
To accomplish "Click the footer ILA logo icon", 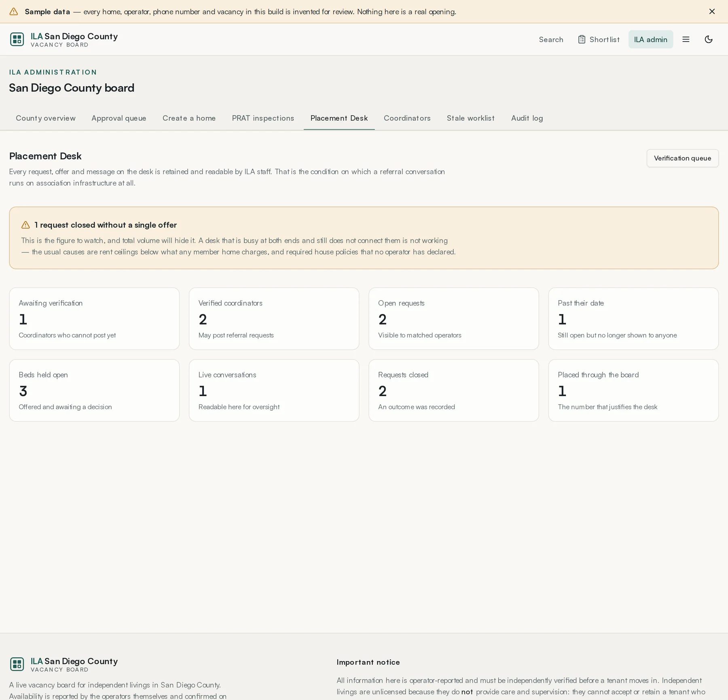I will click(x=17, y=664).
